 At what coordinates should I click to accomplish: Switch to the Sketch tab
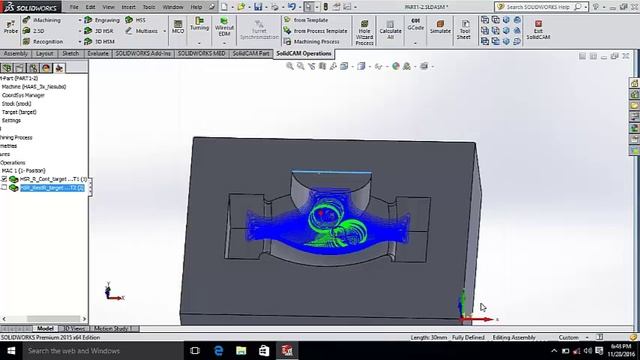(70, 53)
